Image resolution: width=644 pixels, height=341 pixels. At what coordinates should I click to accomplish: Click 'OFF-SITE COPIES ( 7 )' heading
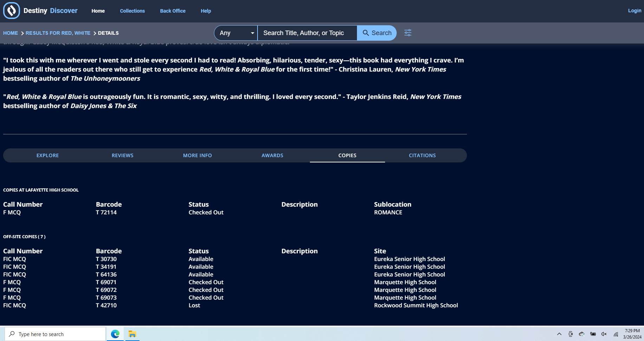(x=24, y=236)
